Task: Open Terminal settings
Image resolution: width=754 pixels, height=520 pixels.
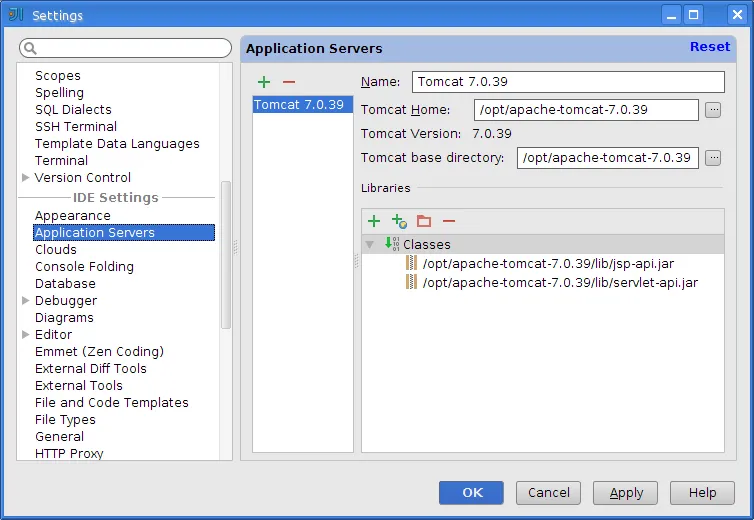Action: (x=61, y=161)
